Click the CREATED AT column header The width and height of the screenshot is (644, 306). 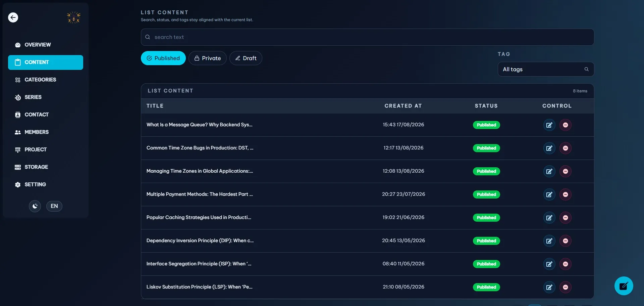pos(403,106)
